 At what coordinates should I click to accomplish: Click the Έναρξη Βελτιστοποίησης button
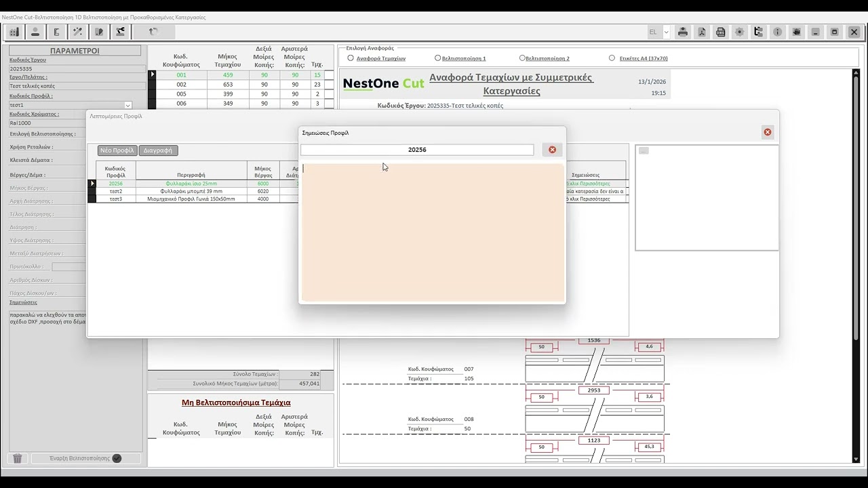pos(85,458)
